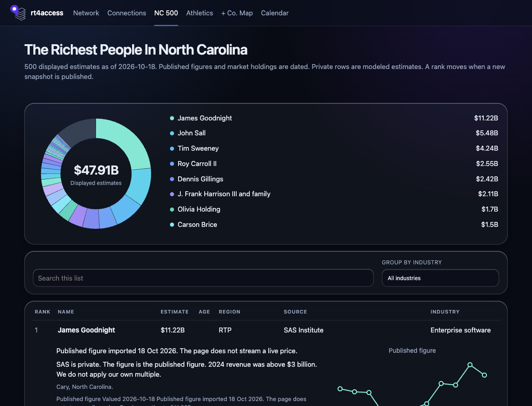Open the Network tab
The height and width of the screenshot is (406, 532).
click(x=86, y=13)
